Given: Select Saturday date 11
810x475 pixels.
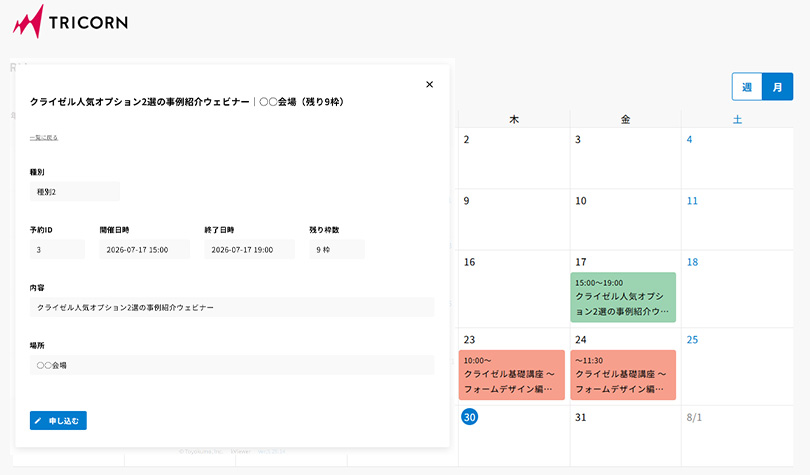Looking at the screenshot, I should point(692,201).
